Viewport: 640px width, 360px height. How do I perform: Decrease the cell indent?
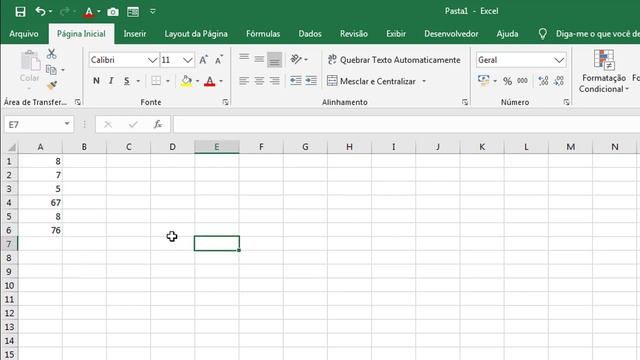point(296,81)
